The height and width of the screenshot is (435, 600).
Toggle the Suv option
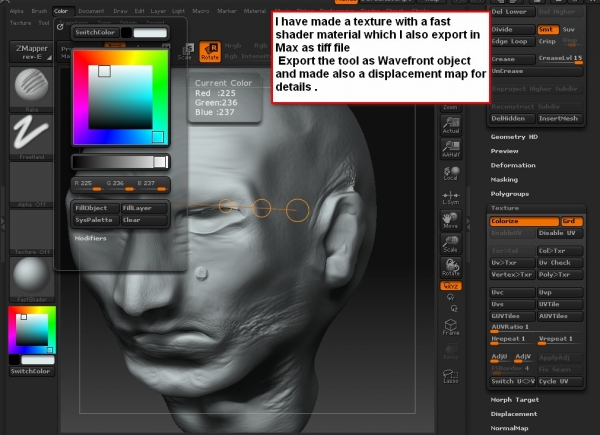point(569,29)
